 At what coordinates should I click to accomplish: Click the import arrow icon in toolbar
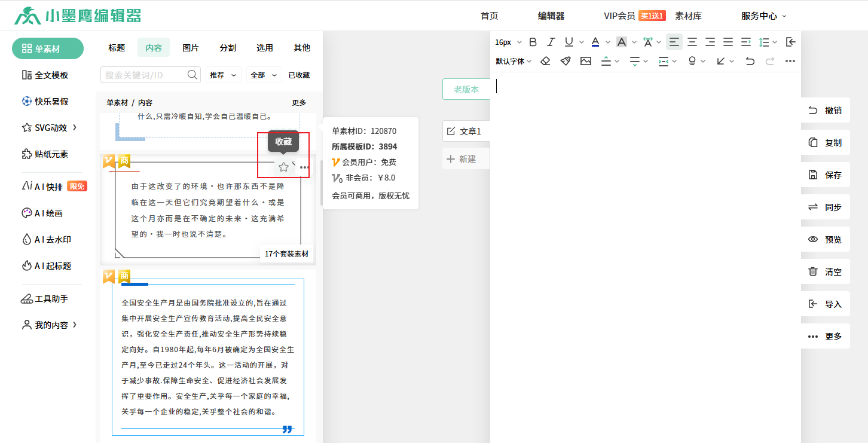(790, 42)
